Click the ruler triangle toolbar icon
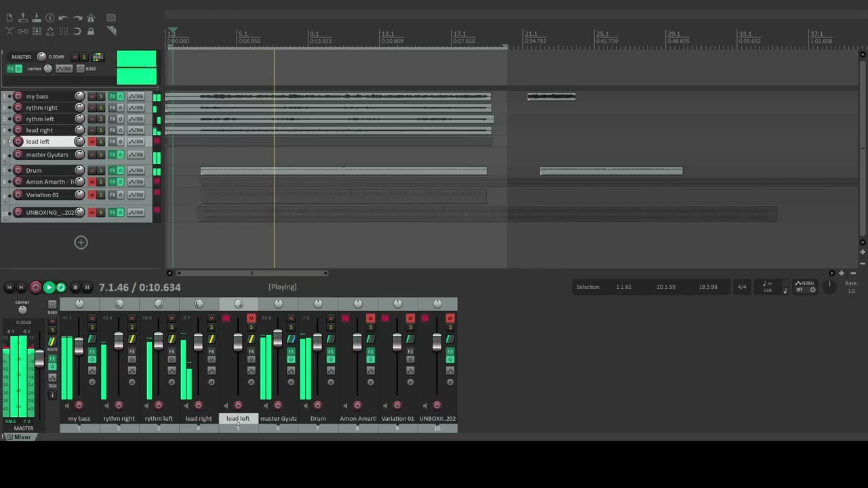The image size is (868, 488). (x=111, y=31)
